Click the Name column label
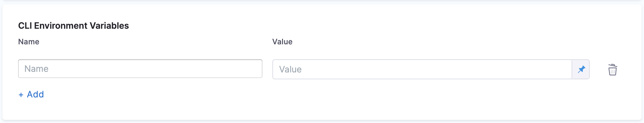 click(x=29, y=42)
